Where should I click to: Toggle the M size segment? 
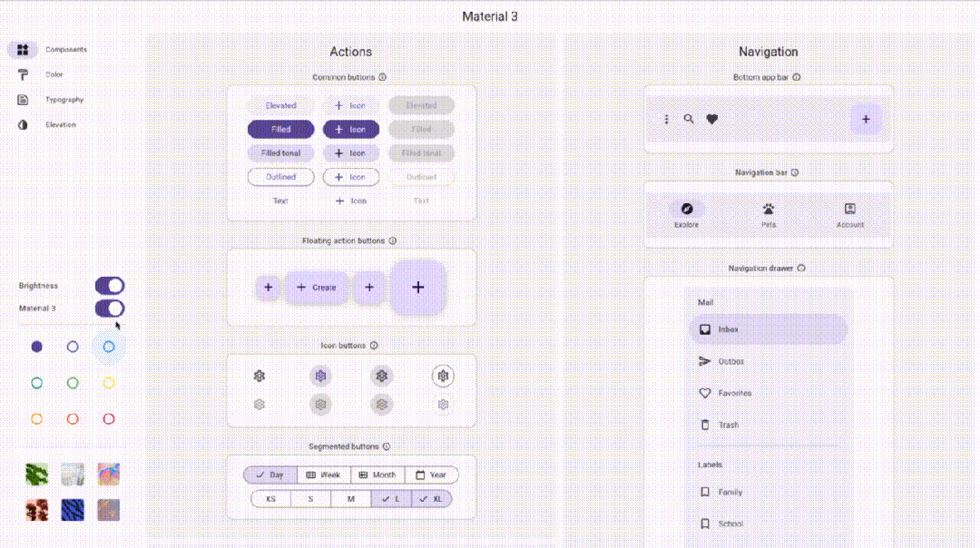point(350,499)
